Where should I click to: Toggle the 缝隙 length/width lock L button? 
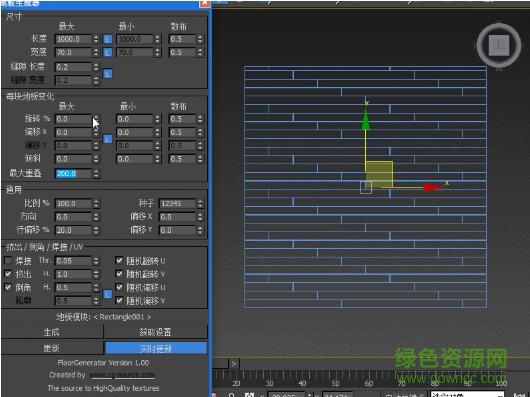point(107,74)
